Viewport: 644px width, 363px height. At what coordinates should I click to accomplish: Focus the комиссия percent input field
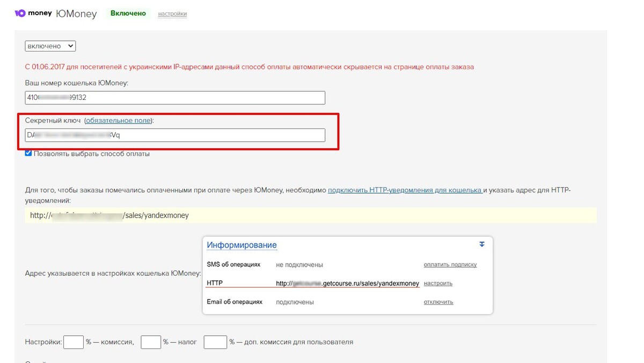click(74, 342)
